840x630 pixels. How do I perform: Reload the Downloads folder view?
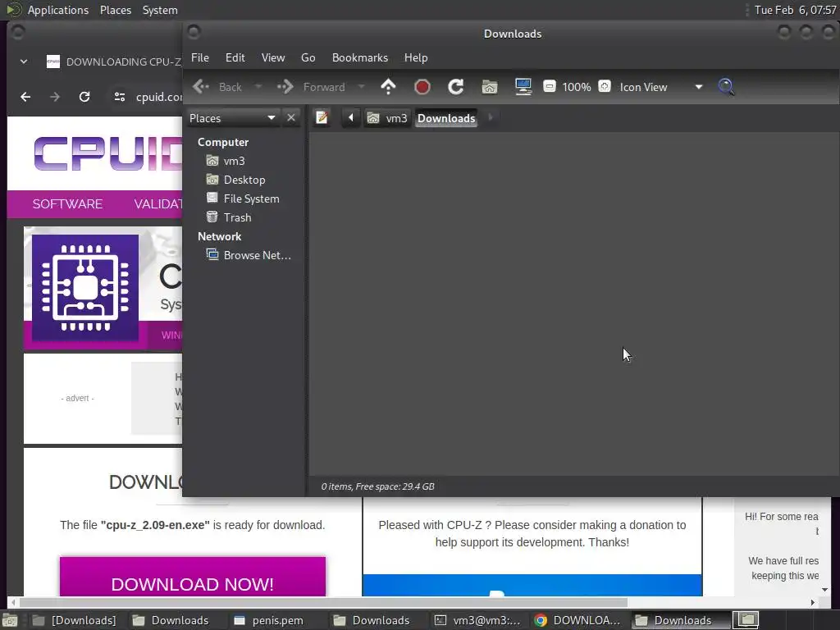click(456, 87)
